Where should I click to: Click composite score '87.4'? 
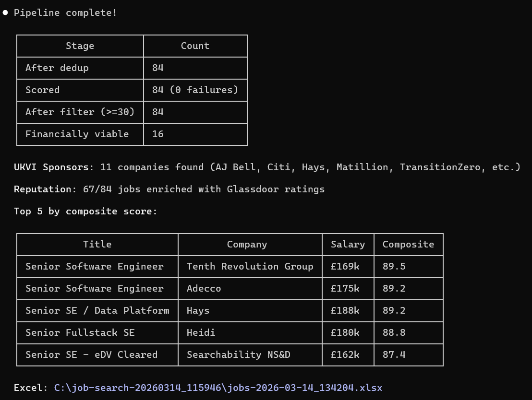394,354
